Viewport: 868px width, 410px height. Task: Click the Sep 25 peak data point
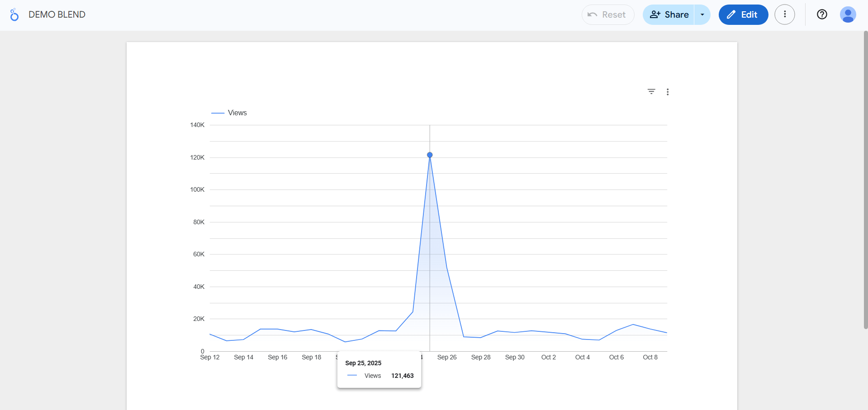(x=430, y=155)
